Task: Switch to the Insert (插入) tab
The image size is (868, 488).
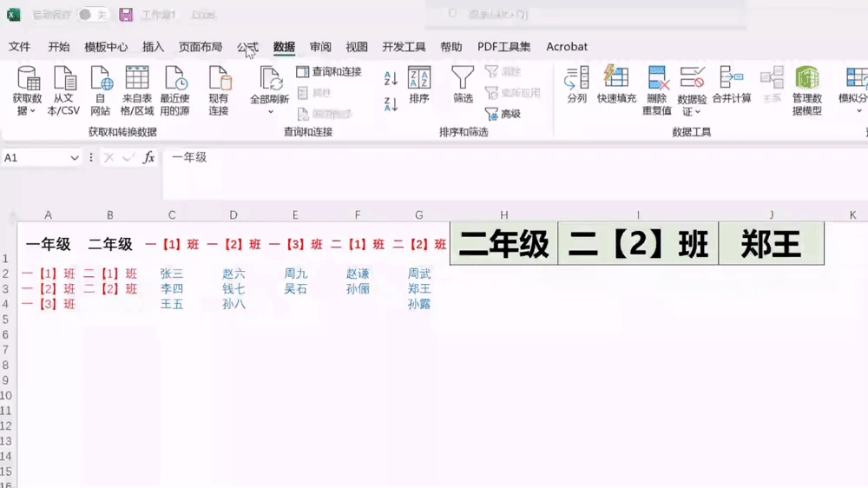Action: coord(154,47)
